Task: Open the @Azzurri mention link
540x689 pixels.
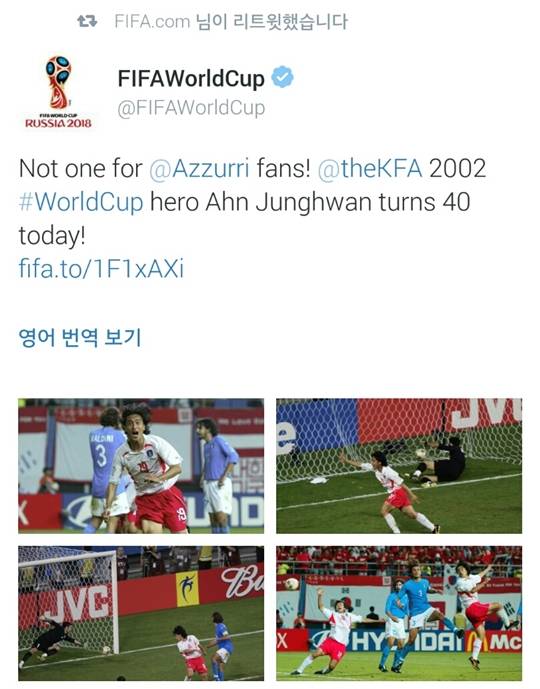Action: coord(199,168)
